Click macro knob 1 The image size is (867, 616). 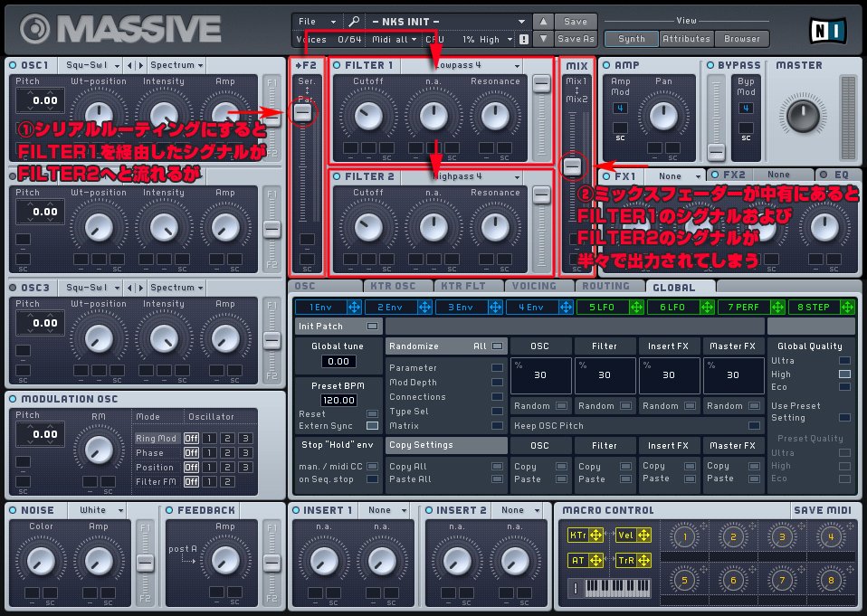coord(684,536)
